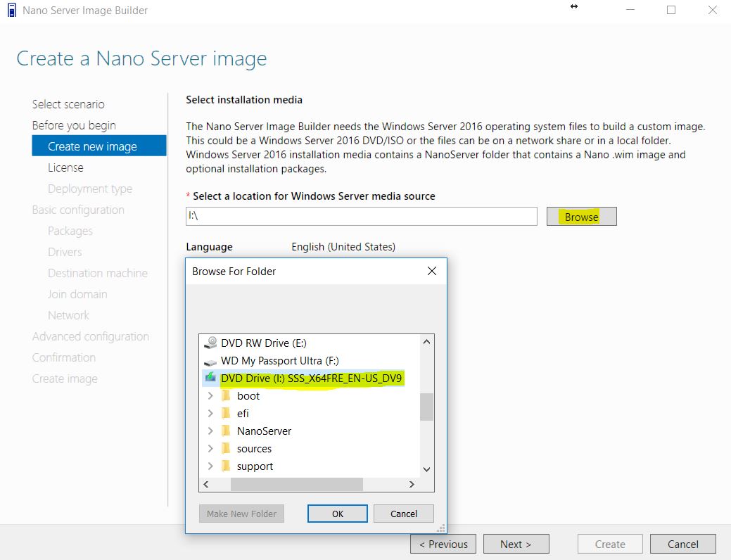Image resolution: width=731 pixels, height=560 pixels.
Task: Minimize the Nano Server Image Builder window
Action: click(x=630, y=10)
